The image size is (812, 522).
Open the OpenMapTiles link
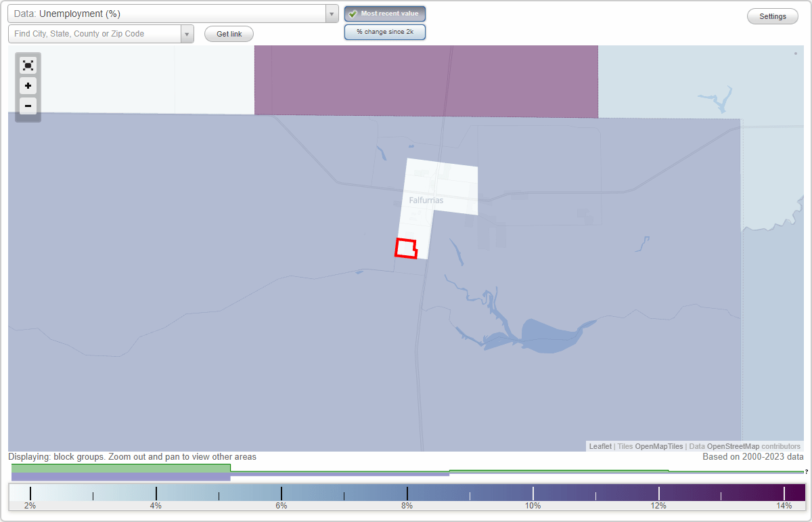click(658, 446)
